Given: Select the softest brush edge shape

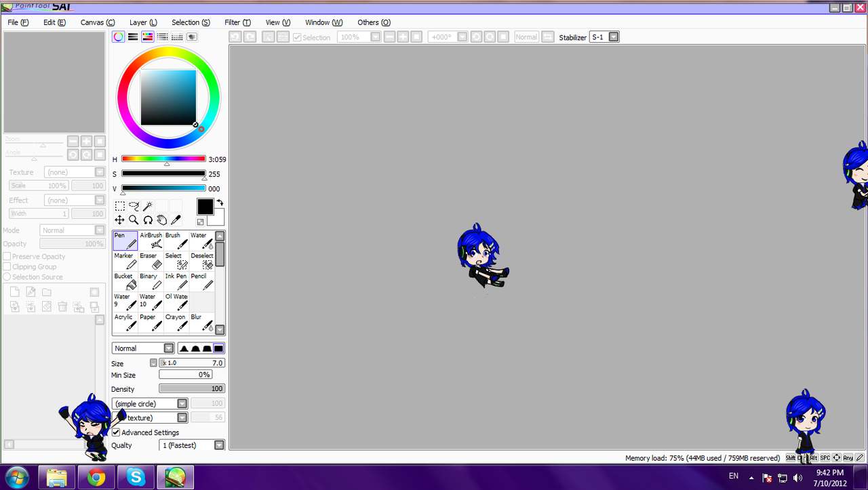Looking at the screenshot, I should point(184,348).
